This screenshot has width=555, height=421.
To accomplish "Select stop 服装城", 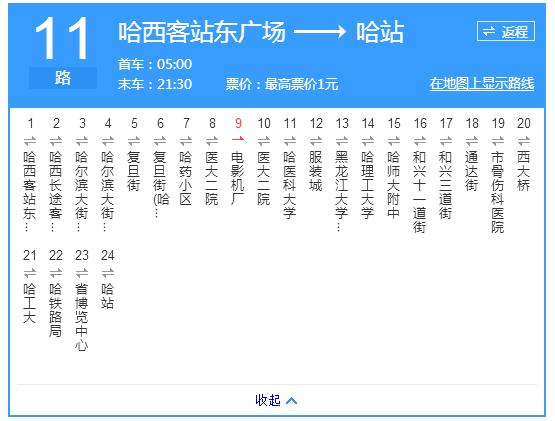I will [x=316, y=171].
